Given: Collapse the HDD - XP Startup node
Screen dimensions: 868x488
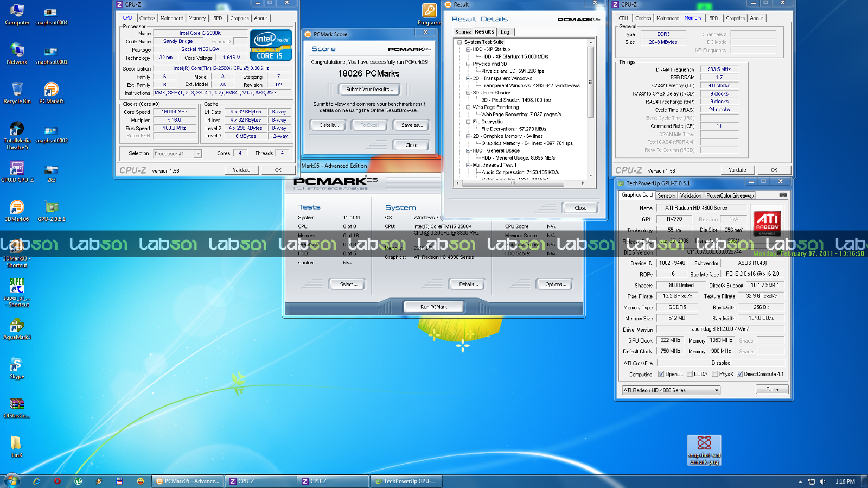Looking at the screenshot, I should pos(468,49).
